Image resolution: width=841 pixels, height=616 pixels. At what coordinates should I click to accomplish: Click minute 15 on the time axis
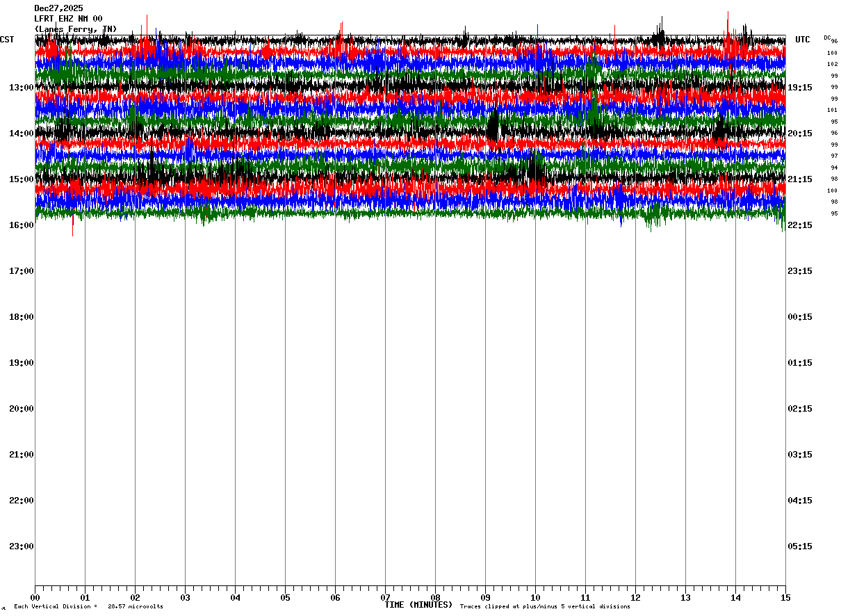point(785,597)
